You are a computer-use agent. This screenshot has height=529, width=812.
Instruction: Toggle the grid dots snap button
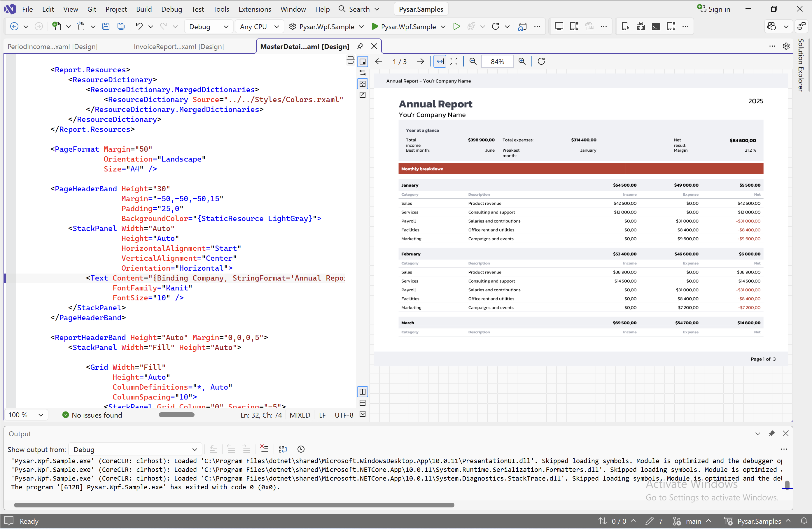click(363, 84)
